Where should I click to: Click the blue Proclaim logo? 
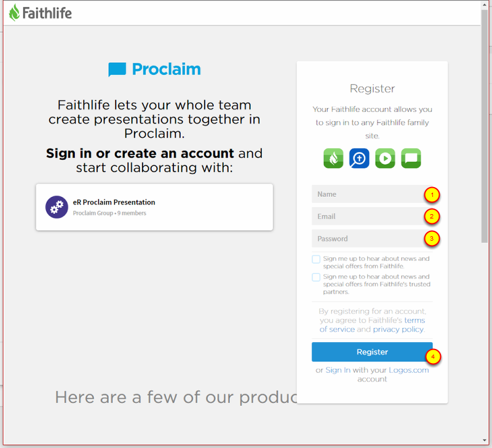154,70
